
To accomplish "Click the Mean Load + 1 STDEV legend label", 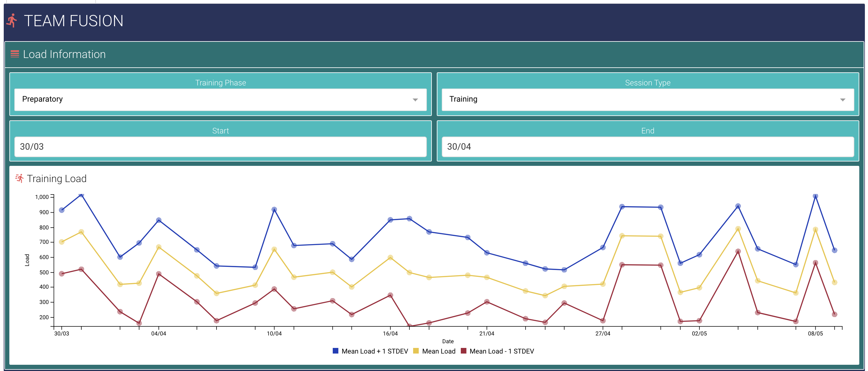I will point(375,351).
